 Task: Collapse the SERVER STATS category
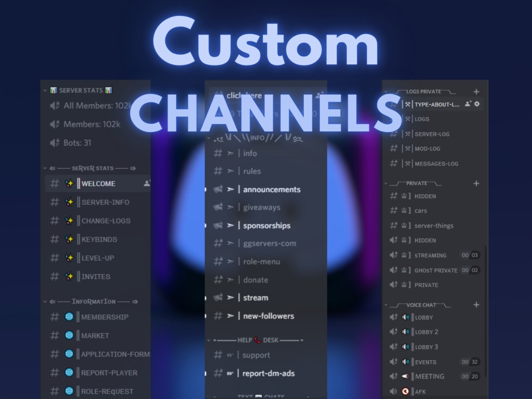[45, 90]
